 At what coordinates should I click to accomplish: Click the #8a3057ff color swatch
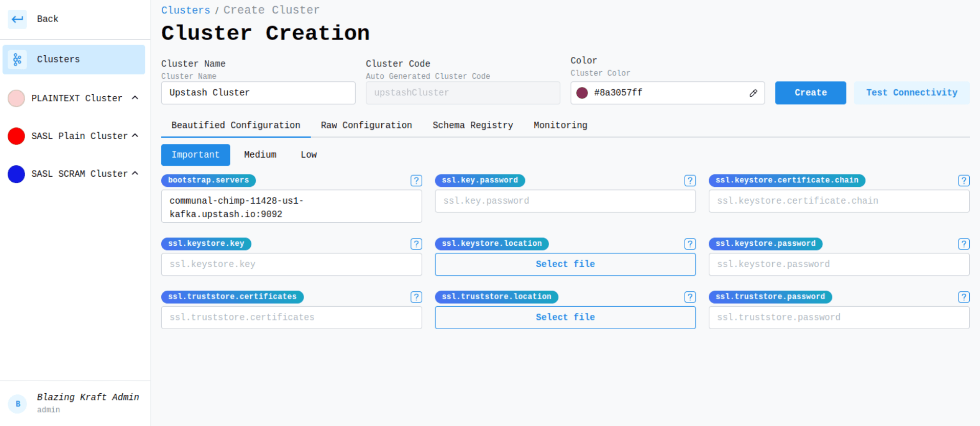tap(582, 93)
